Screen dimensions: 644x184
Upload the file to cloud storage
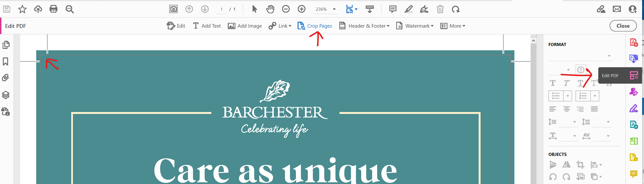38,9
